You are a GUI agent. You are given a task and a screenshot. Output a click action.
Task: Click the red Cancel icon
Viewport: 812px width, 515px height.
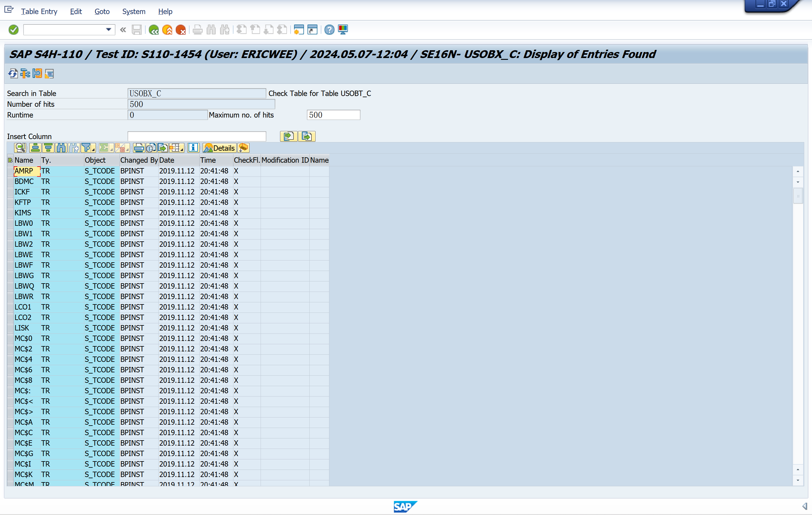181,30
